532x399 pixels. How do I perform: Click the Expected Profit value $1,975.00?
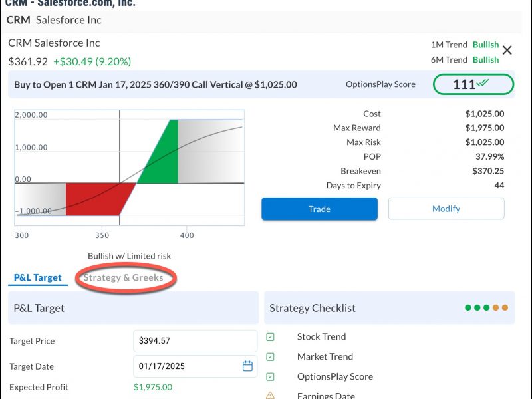point(153,387)
